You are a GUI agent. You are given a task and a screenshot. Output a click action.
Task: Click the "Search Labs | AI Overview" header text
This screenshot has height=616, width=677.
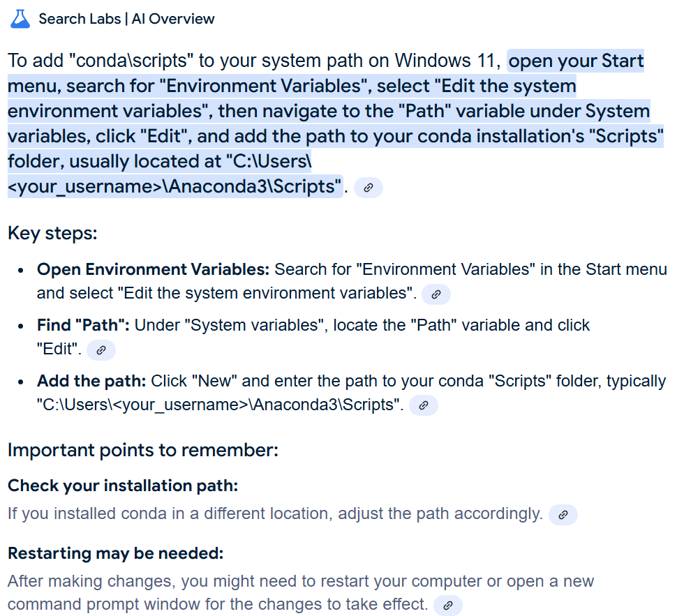tap(126, 19)
